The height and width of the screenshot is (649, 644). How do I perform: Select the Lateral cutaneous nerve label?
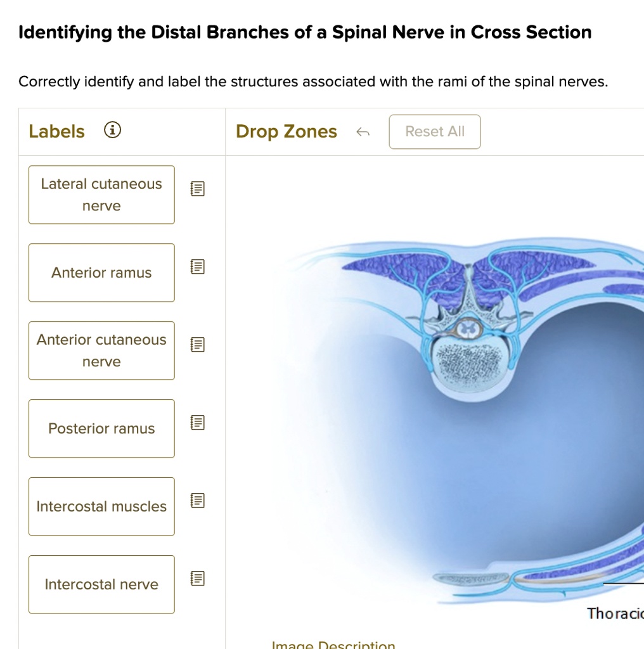(101, 195)
